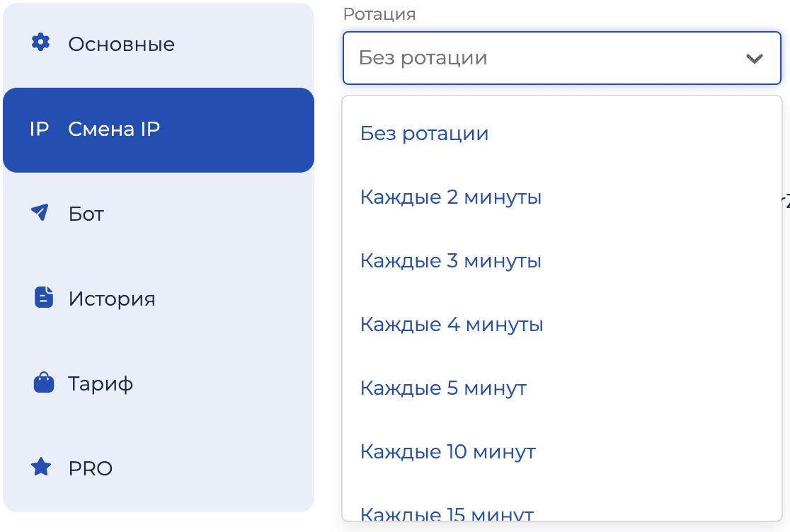Viewport: 790px width, 532px height.
Task: Switch to the Тариф section
Action: 99,383
